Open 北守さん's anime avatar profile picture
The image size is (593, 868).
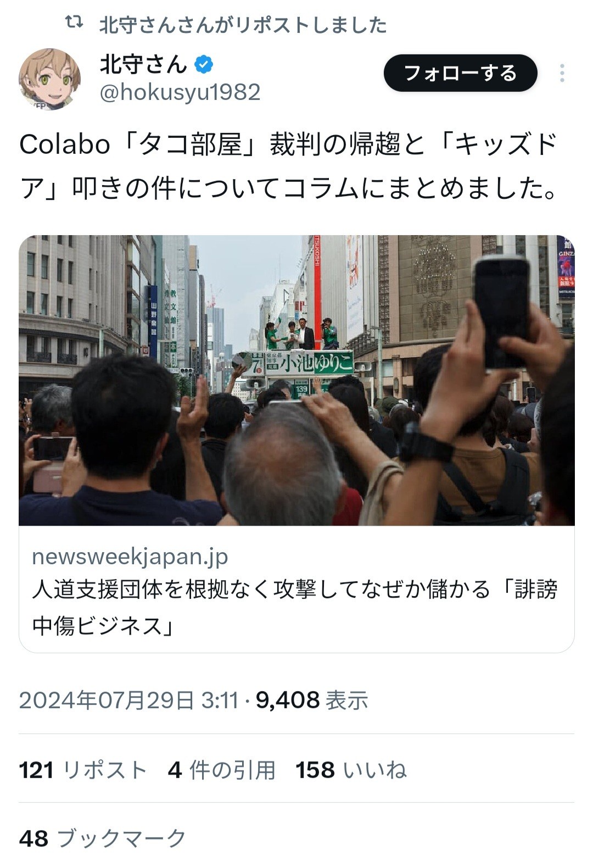coord(50,79)
